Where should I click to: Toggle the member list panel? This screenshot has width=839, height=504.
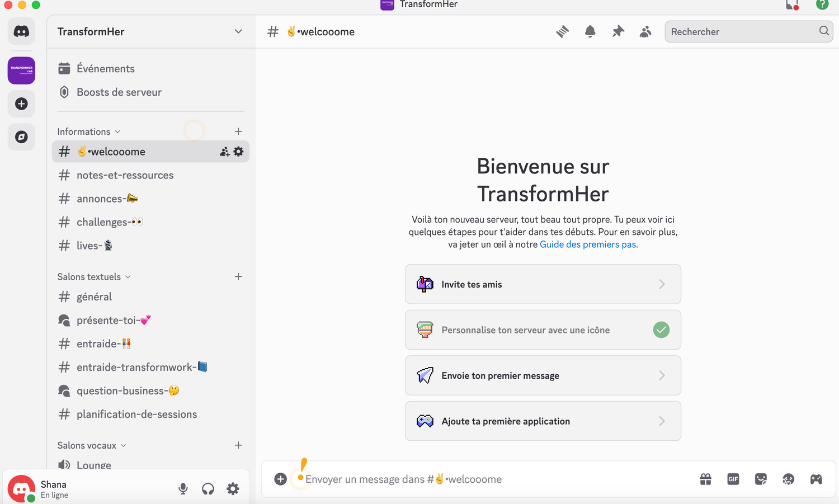point(645,31)
